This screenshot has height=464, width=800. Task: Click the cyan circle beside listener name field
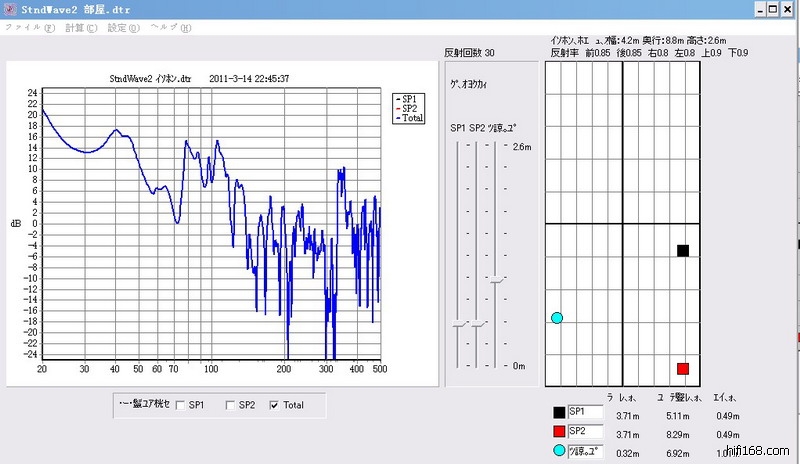coord(558,450)
